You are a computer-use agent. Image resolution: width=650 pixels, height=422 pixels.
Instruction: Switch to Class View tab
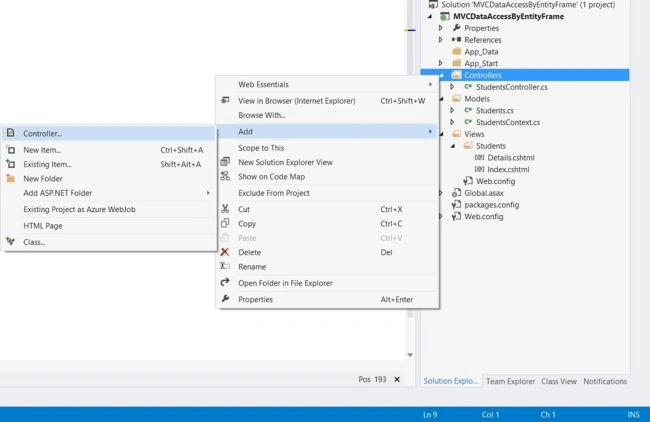(x=558, y=381)
